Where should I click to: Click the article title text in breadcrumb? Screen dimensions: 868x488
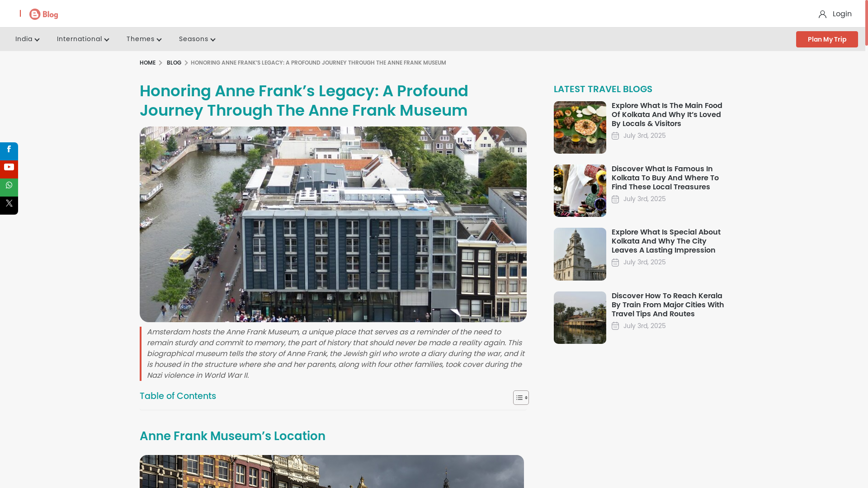click(318, 63)
